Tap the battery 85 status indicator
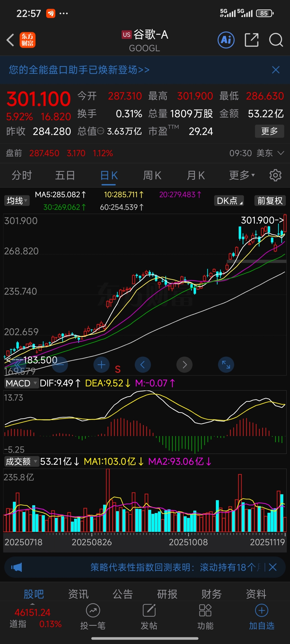 [x=265, y=13]
